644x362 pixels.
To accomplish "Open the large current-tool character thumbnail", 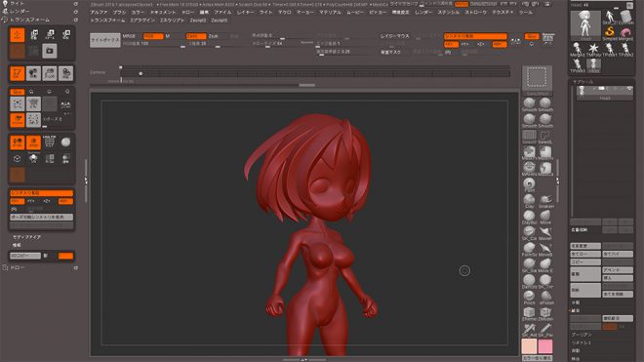I will [x=585, y=25].
